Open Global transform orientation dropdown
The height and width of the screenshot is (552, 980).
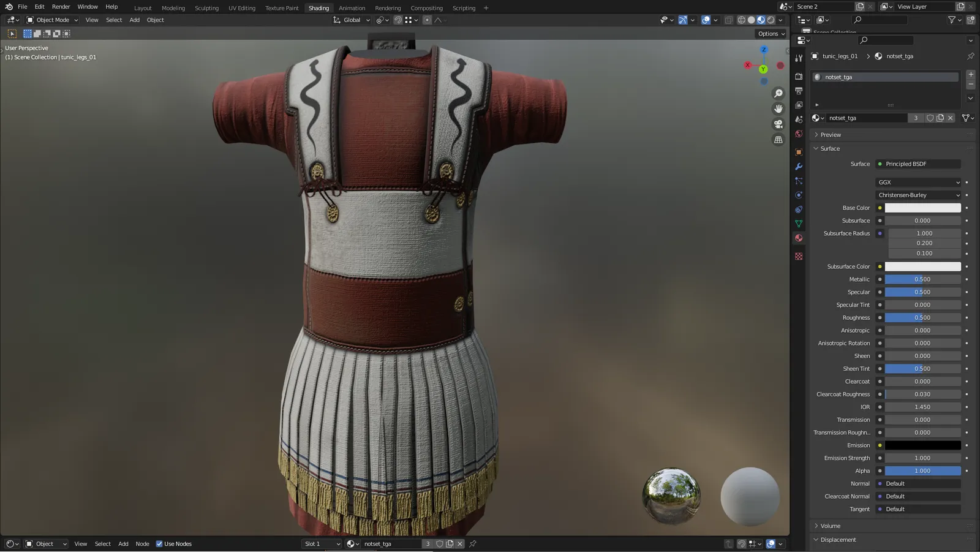click(352, 20)
